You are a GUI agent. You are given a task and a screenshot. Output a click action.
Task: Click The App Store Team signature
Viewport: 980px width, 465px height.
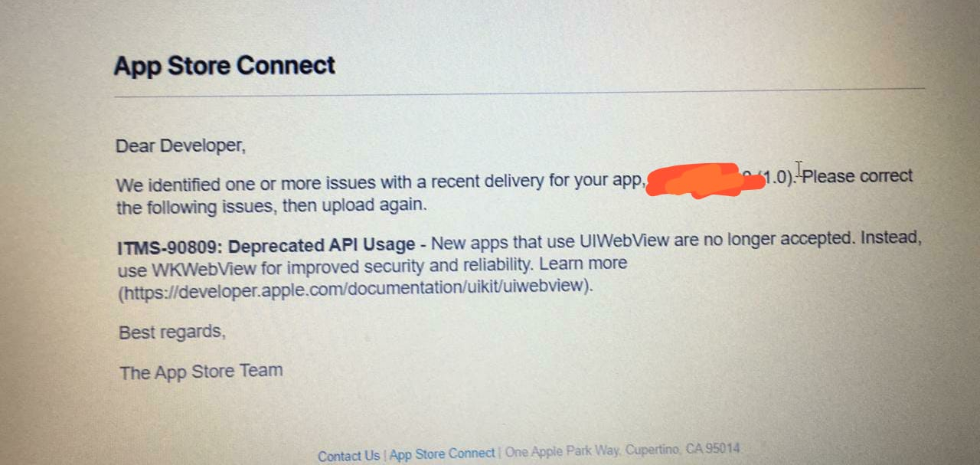[x=201, y=372]
